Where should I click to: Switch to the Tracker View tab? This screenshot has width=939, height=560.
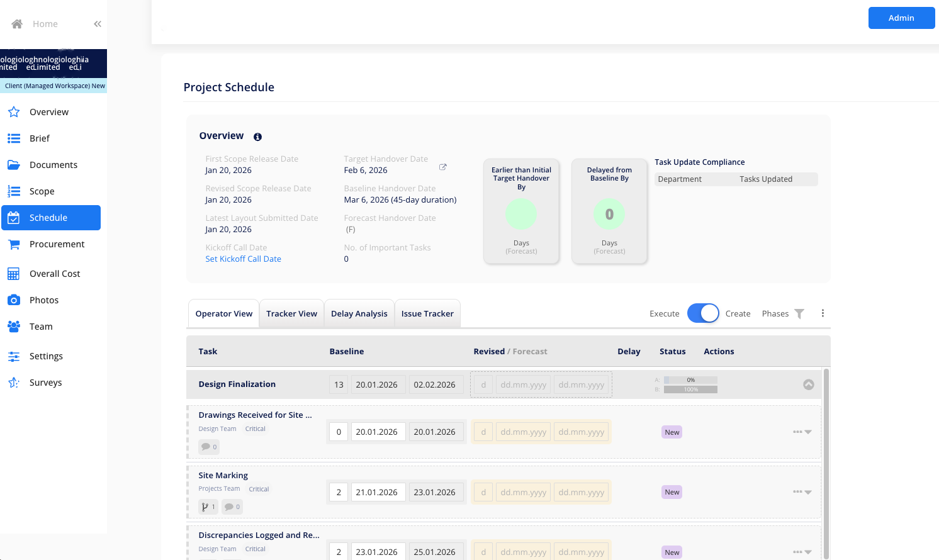pyautogui.click(x=291, y=313)
